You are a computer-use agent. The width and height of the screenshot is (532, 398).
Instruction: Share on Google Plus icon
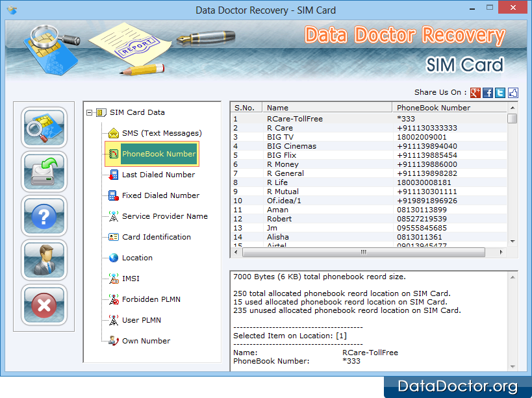coord(476,93)
